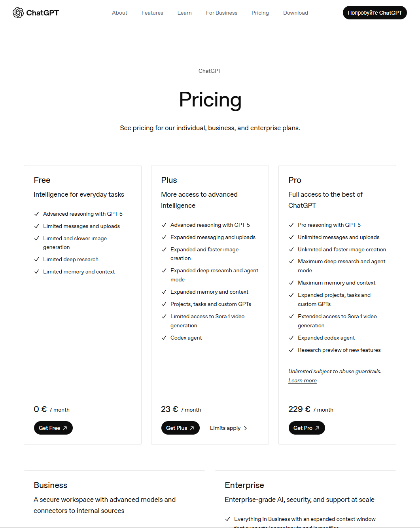420x528 pixels.
Task: Open the Features navigation item
Action: click(x=152, y=13)
